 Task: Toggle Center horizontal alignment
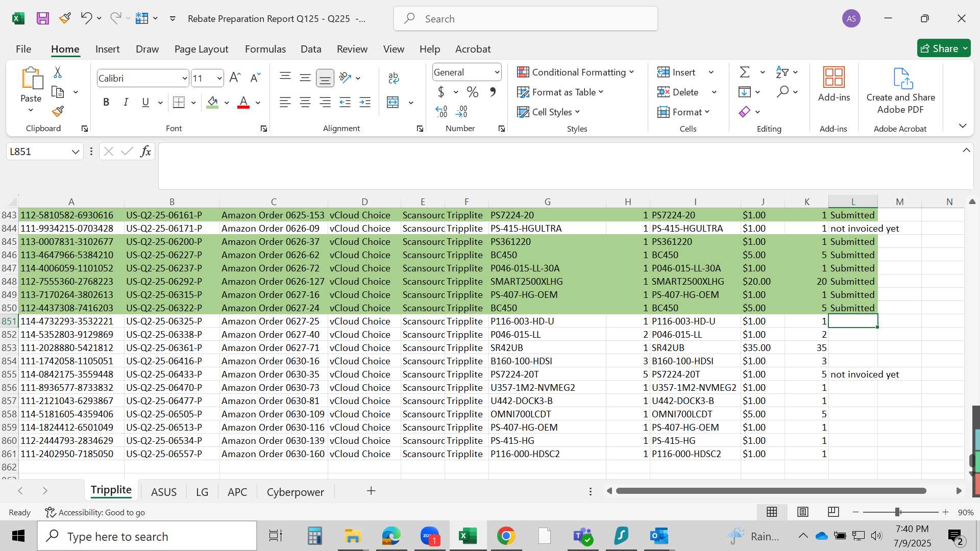point(305,103)
